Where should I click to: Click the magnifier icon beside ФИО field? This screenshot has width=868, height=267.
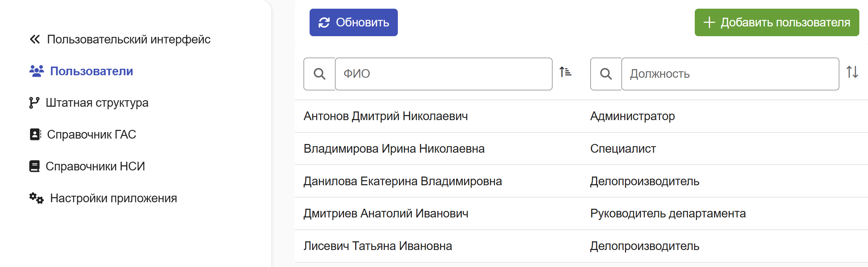[319, 74]
